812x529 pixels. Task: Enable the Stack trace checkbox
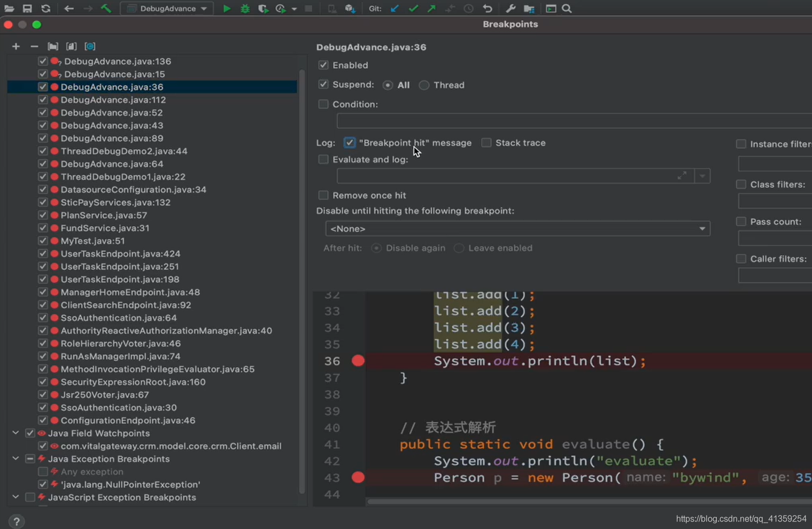click(x=486, y=143)
